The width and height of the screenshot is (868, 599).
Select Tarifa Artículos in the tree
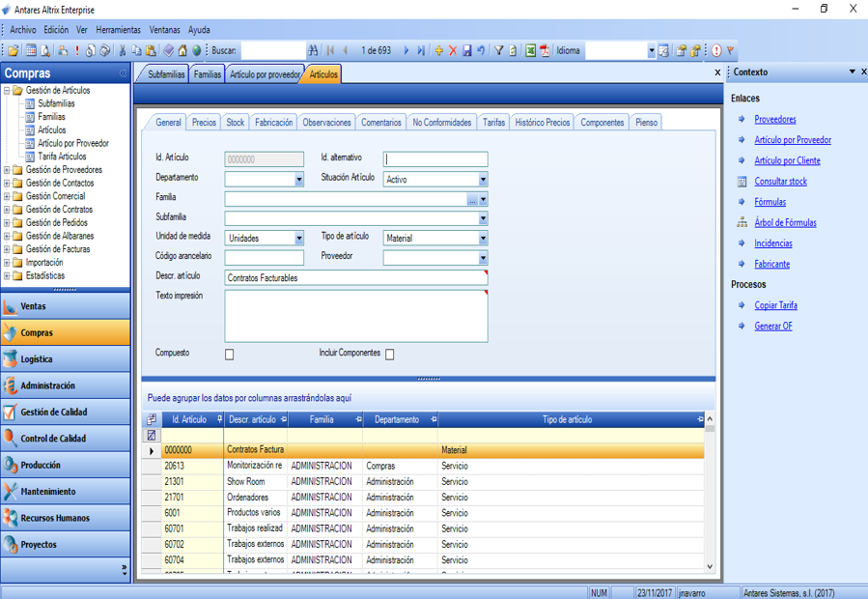[62, 157]
